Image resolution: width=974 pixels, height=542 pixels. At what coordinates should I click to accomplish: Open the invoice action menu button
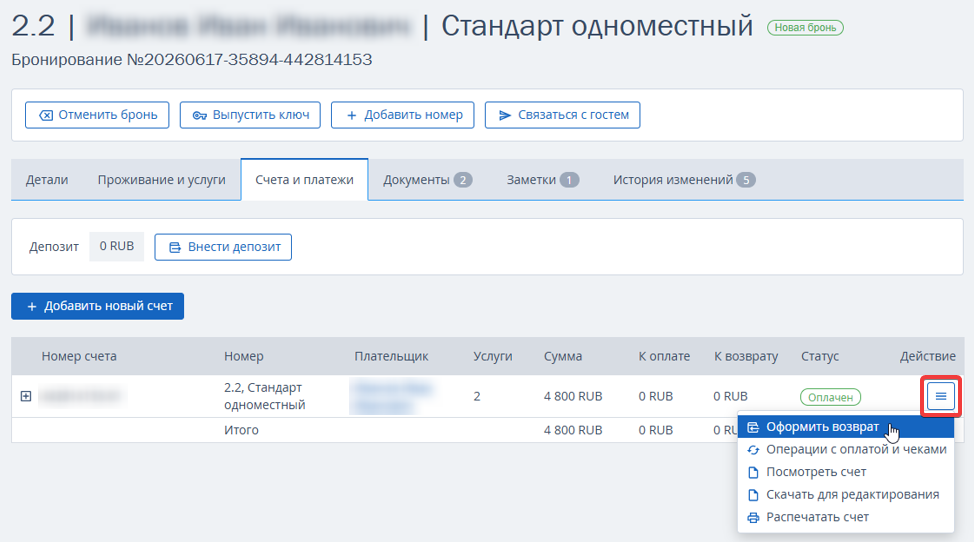(940, 396)
